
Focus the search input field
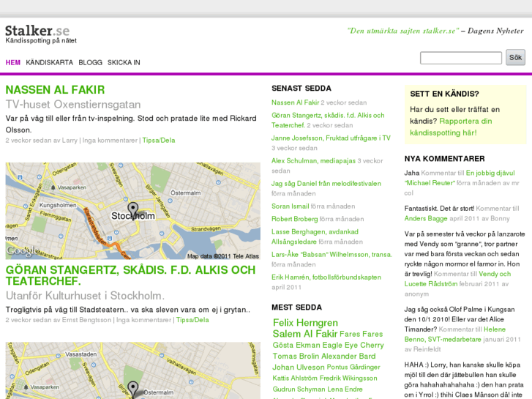coord(461,58)
